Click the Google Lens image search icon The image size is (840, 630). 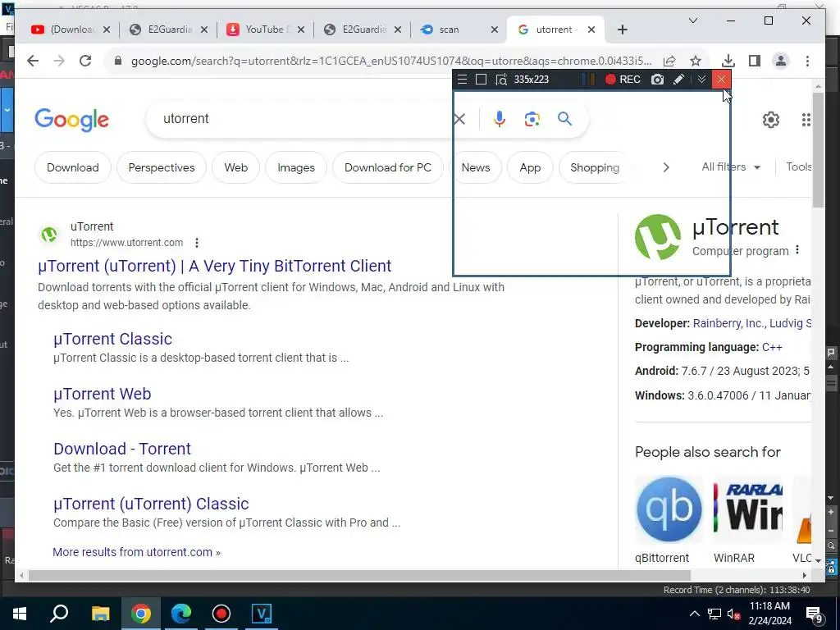point(532,119)
